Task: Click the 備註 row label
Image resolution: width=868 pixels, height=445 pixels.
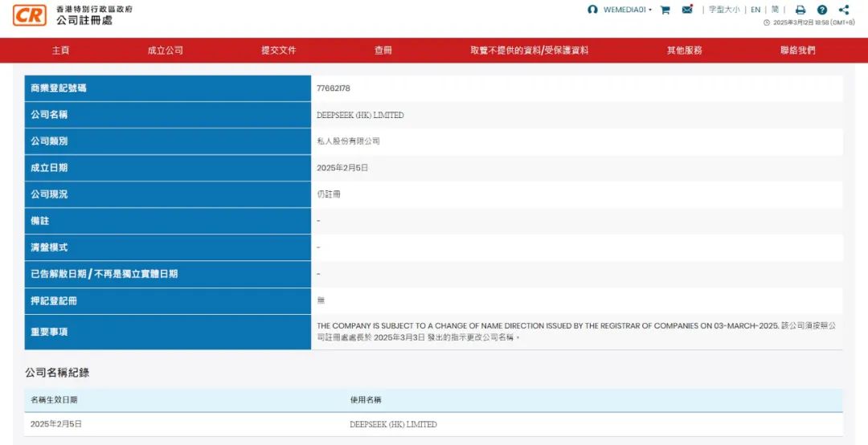Action: pyautogui.click(x=40, y=221)
